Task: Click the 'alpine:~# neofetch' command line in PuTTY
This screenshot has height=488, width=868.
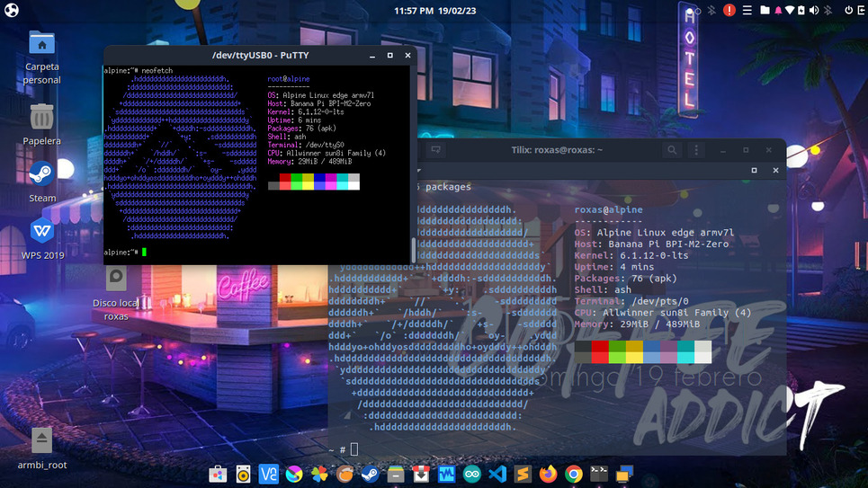Action: click(x=139, y=71)
